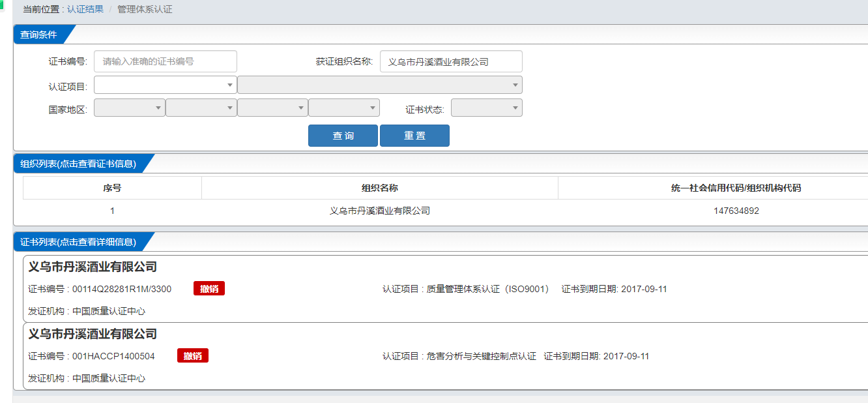Open the fourth 国家地区 dropdown
868x403 pixels.
point(344,108)
